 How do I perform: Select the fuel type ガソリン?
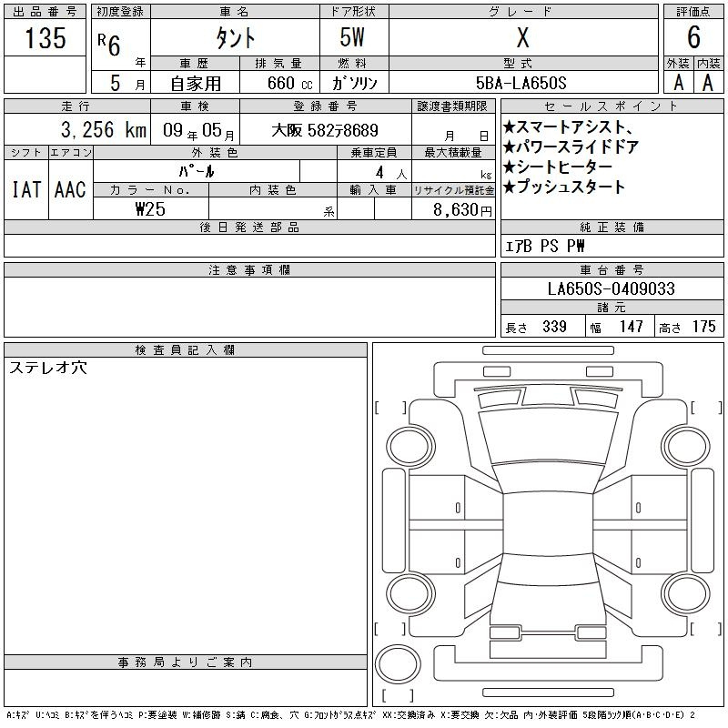point(354,83)
